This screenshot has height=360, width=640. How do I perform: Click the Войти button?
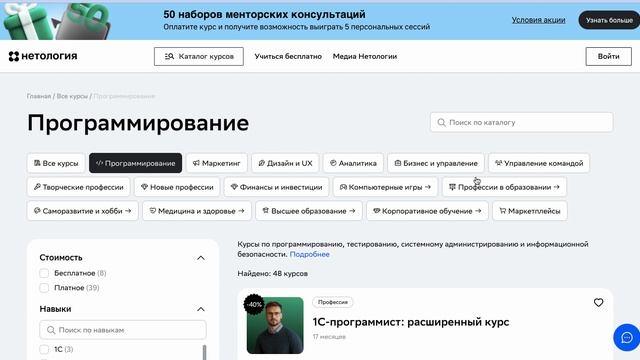608,56
